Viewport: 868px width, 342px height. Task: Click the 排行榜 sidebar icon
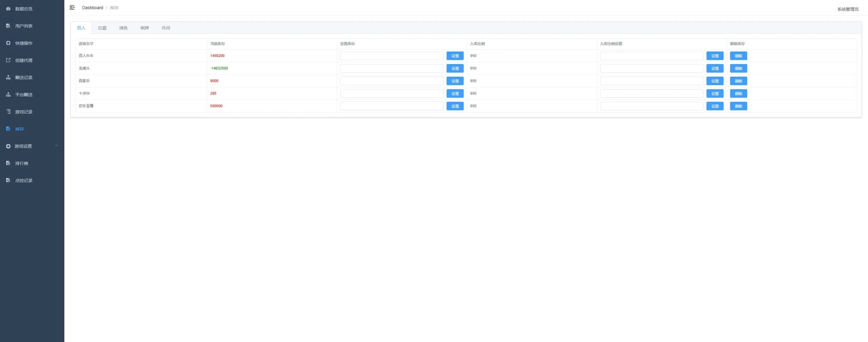(x=8, y=163)
